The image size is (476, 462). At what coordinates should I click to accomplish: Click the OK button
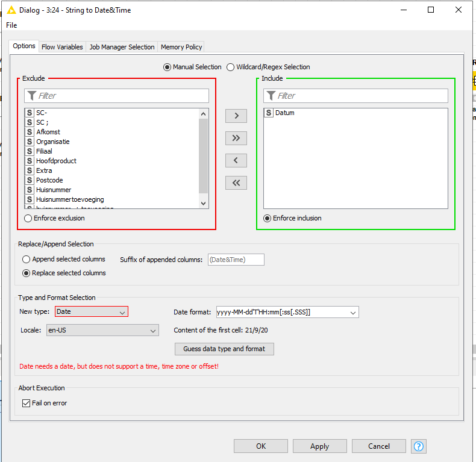(261, 446)
